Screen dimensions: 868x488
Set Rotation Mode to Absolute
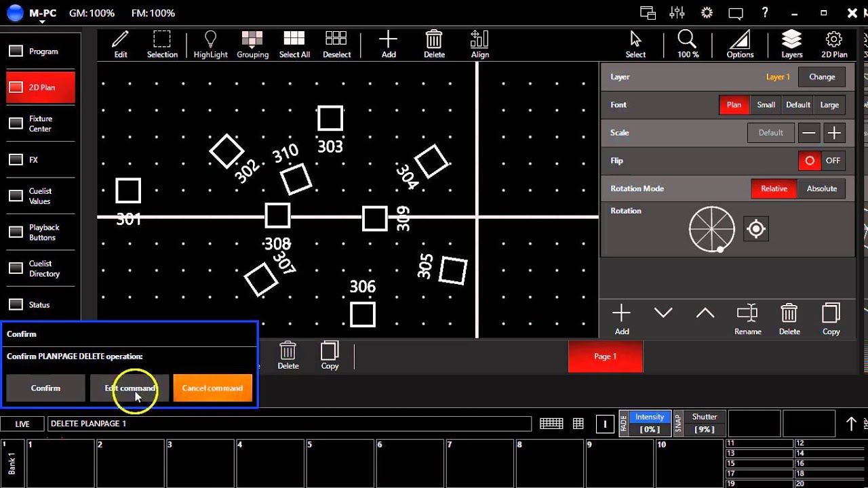tap(821, 188)
